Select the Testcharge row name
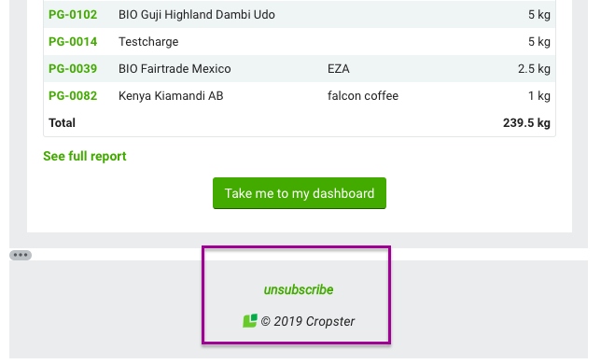 pyautogui.click(x=148, y=41)
